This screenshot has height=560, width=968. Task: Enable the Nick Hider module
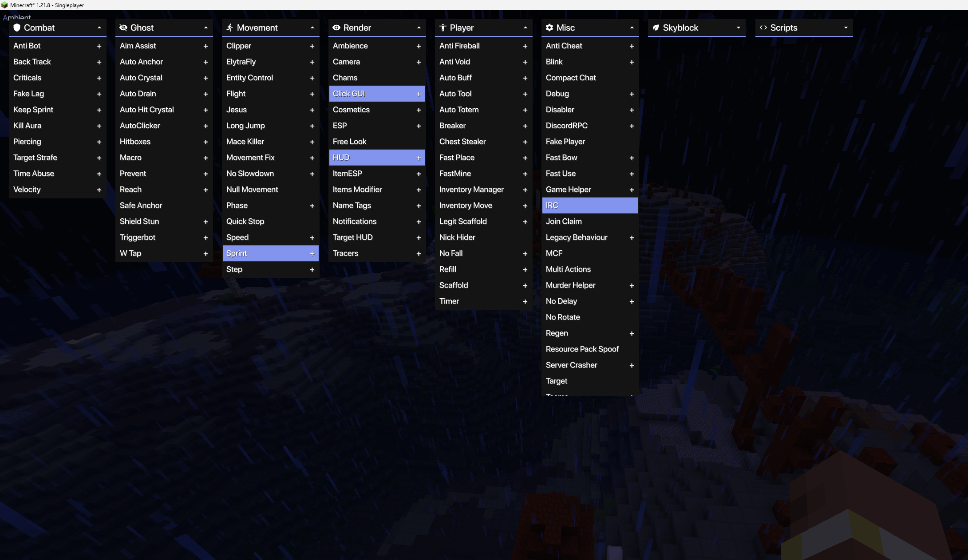coord(484,237)
